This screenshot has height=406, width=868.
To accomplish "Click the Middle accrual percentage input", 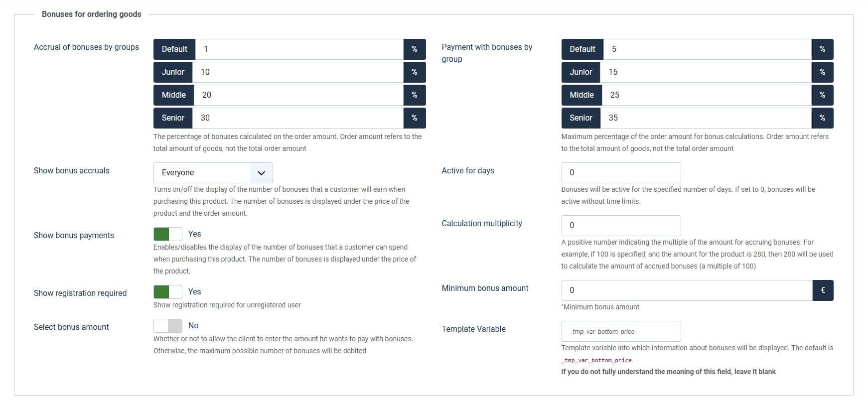I will coord(298,95).
